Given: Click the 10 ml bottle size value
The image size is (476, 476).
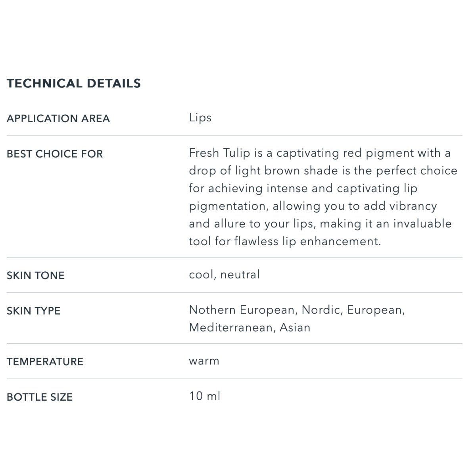Looking at the screenshot, I should click(205, 396).
